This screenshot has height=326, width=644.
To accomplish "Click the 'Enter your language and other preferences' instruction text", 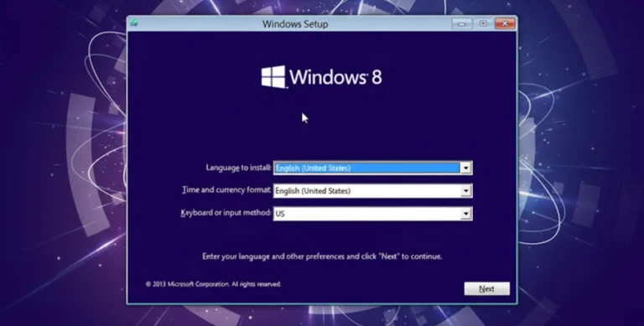I will click(x=322, y=256).
